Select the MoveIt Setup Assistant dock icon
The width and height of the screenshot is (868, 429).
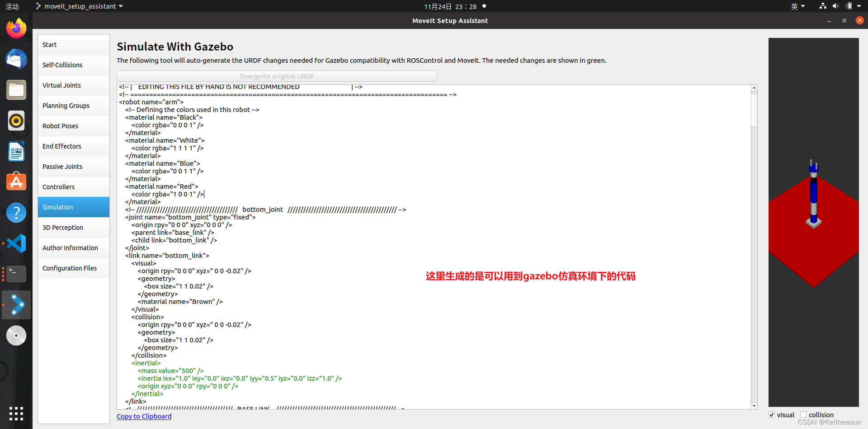point(16,305)
